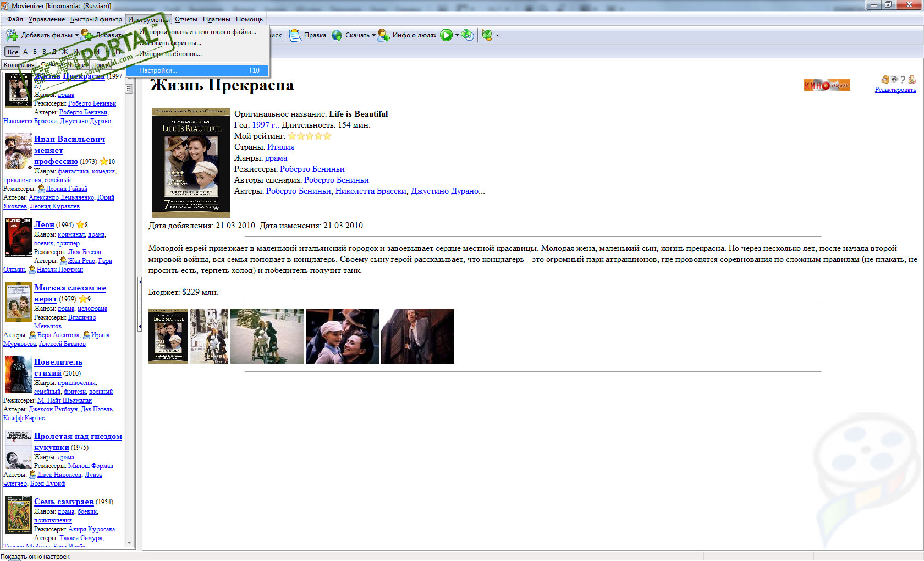Screen dimensions: 924x561
Task: Open the Отчеты menu
Action: (x=186, y=19)
